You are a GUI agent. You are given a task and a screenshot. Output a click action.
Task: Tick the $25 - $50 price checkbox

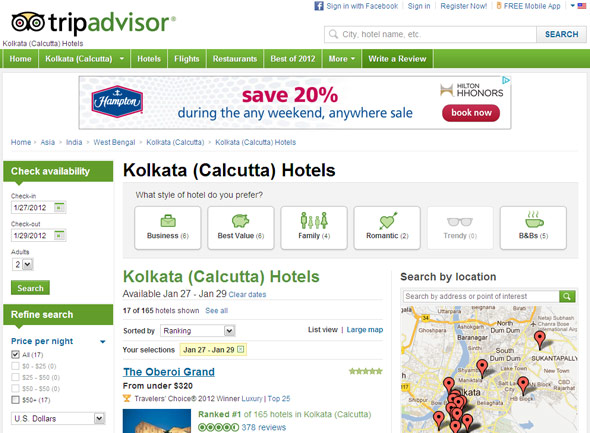[x=15, y=377]
